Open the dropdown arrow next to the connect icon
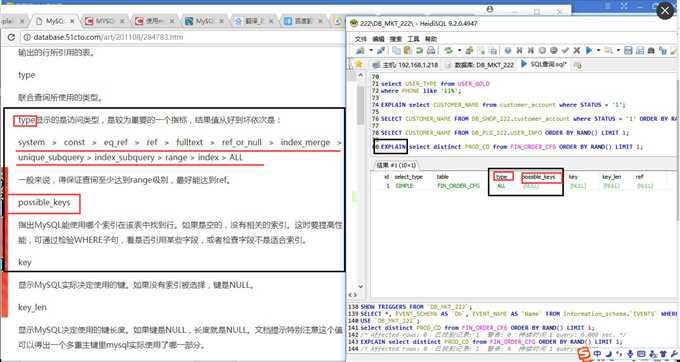 371,50
